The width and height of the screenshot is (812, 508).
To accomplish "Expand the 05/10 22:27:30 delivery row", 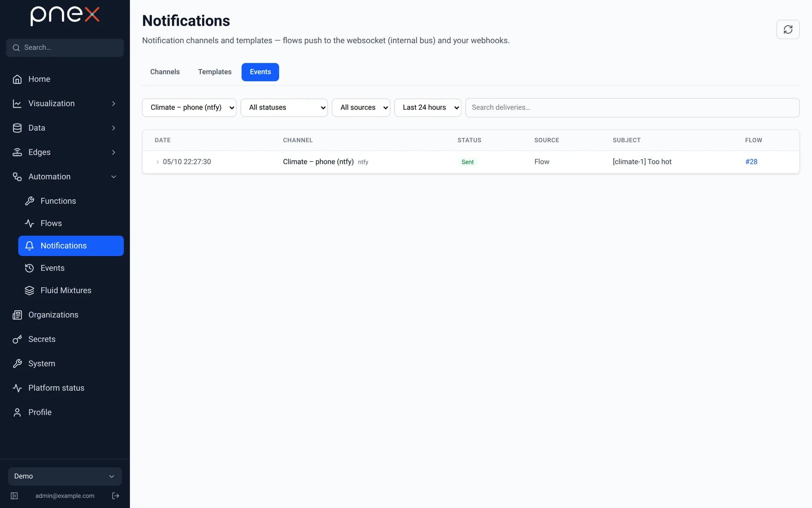I will click(x=158, y=162).
